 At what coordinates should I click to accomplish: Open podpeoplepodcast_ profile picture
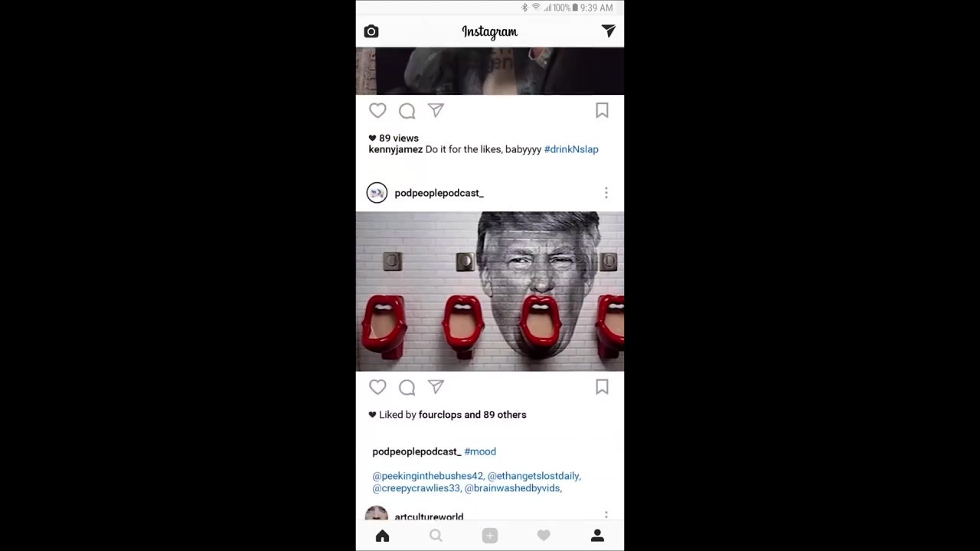pos(377,193)
